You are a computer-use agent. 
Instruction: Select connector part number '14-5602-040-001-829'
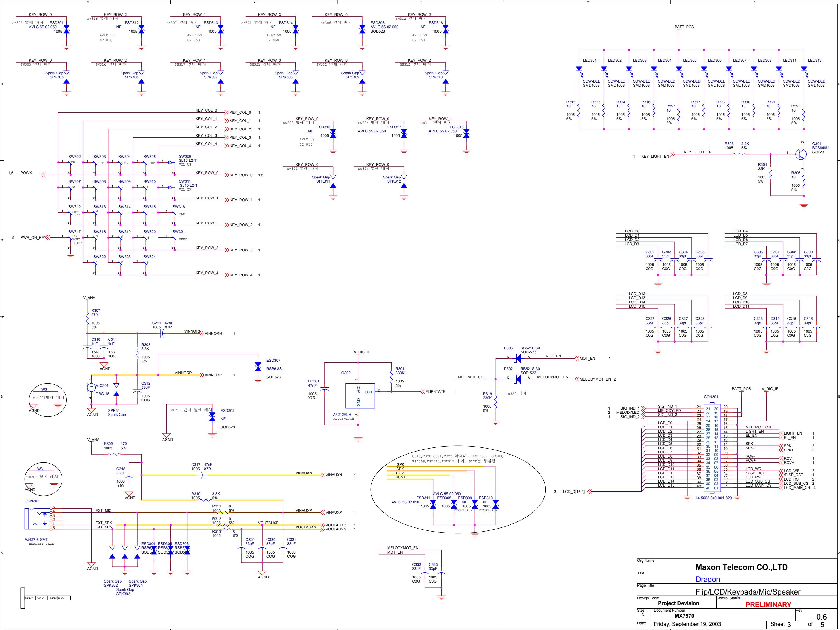(x=714, y=498)
